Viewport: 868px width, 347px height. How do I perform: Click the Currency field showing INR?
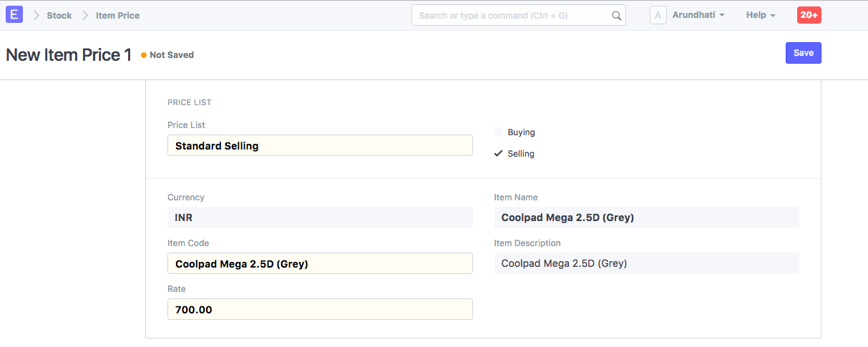[x=320, y=218]
